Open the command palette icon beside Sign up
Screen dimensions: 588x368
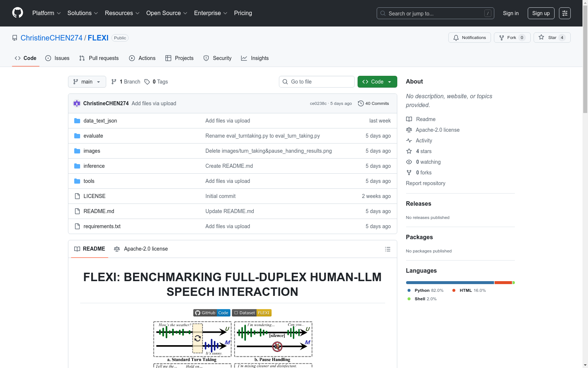pos(565,13)
